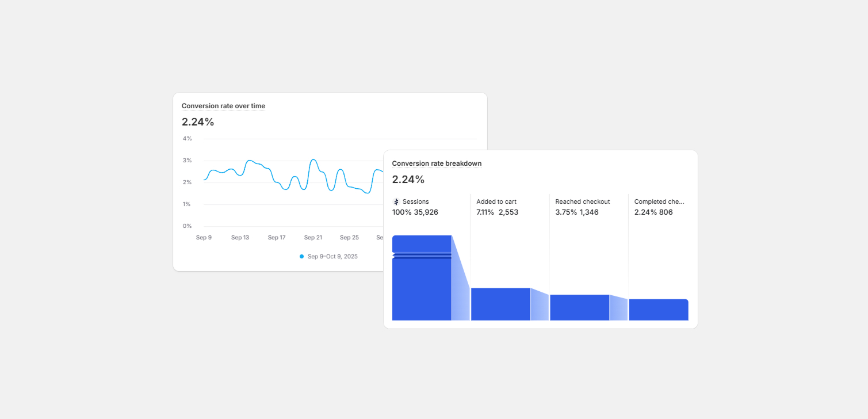The width and height of the screenshot is (868, 419).
Task: Click the 7.11% 2,553 Added to cart value
Action: click(497, 212)
